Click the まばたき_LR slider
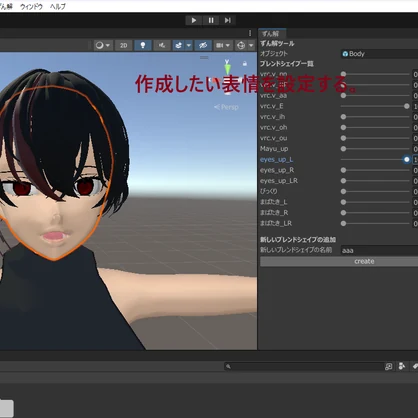 (x=375, y=223)
